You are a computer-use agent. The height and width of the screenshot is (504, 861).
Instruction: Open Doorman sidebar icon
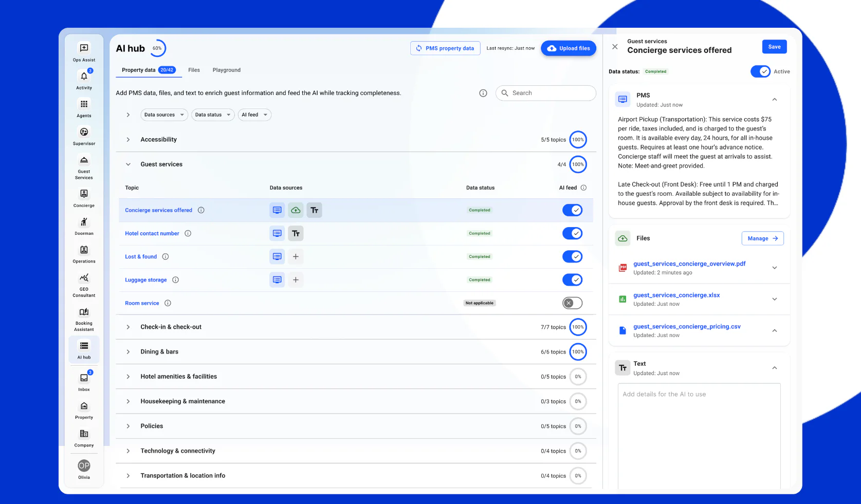tap(84, 222)
